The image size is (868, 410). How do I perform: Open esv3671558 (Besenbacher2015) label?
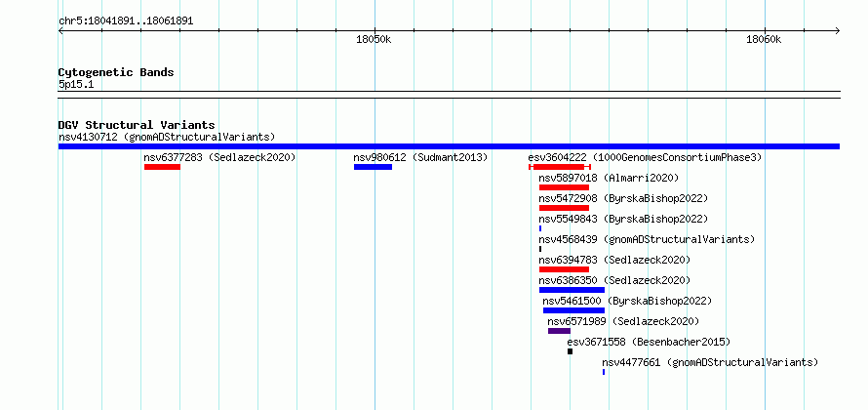[649, 342]
